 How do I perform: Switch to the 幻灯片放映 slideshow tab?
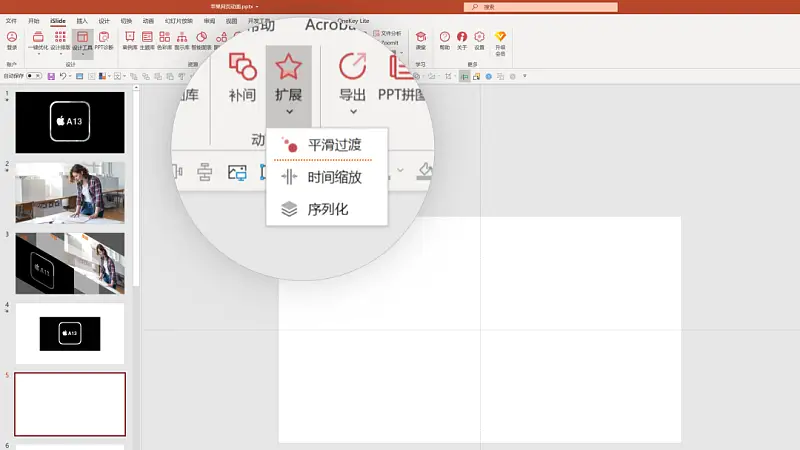tap(179, 21)
